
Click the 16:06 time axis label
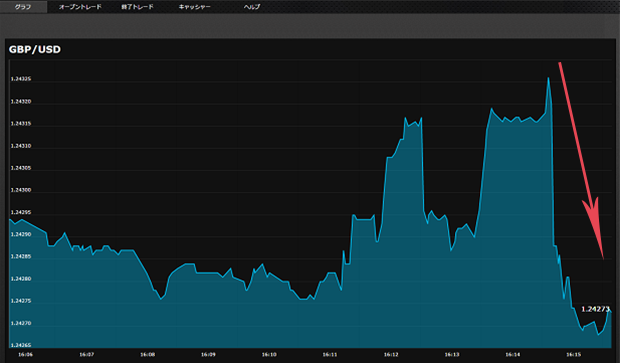pos(25,355)
